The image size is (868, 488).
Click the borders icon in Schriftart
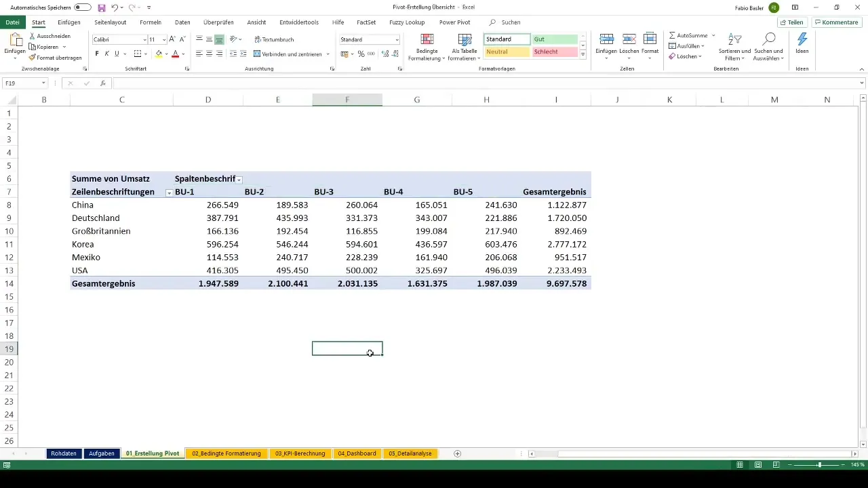point(138,54)
